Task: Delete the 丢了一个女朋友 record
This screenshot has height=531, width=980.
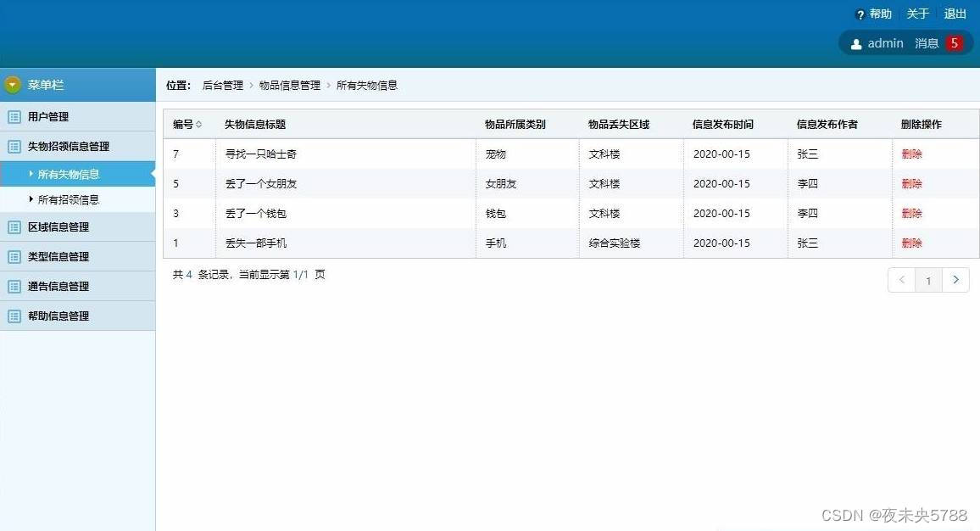Action: (x=912, y=184)
